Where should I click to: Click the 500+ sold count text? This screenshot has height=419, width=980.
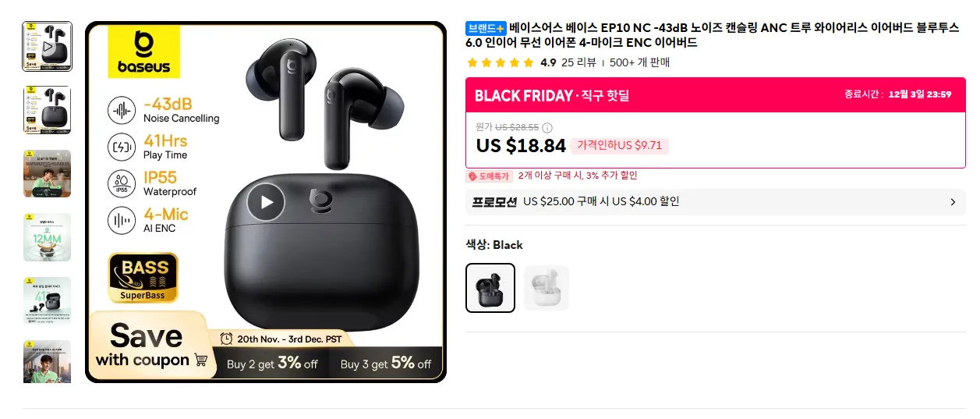point(639,62)
